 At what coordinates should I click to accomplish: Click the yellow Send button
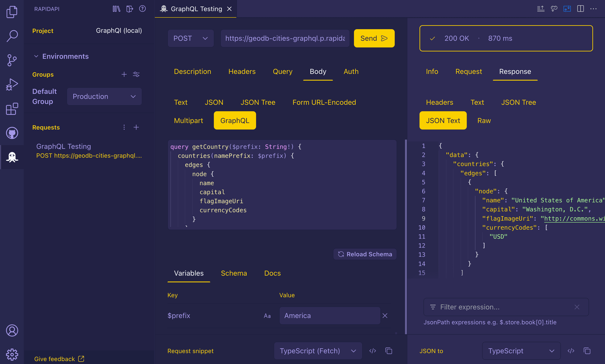[x=374, y=38]
